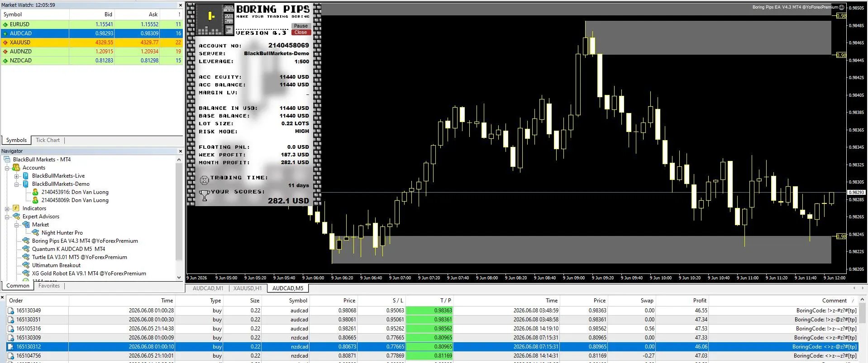The width and height of the screenshot is (868, 363).
Task: Collapse the Expert Advisors tree node
Action: click(x=7, y=217)
